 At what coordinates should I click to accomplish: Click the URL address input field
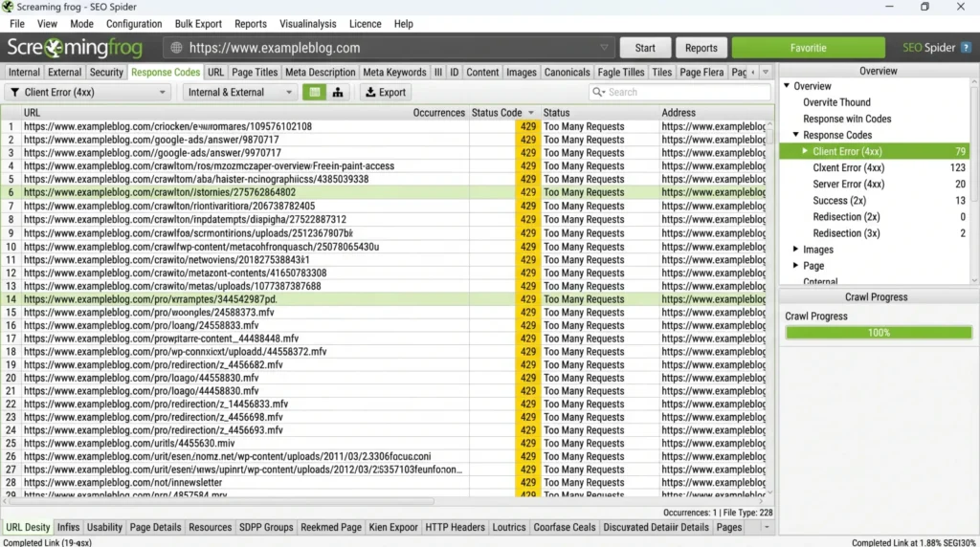[388, 48]
